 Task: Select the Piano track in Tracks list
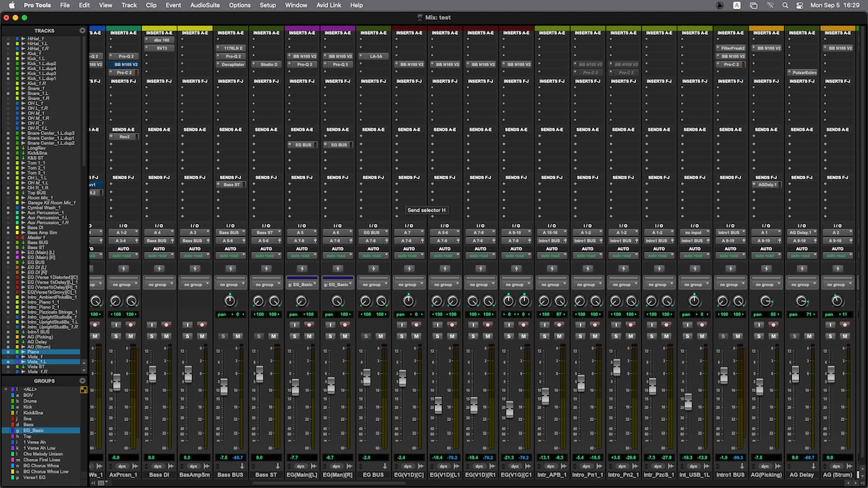(x=33, y=351)
